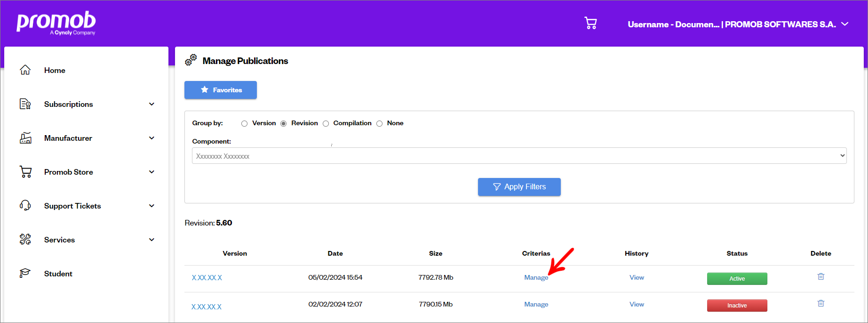This screenshot has height=323, width=868.
Task: Toggle the red Inactive status button
Action: click(x=737, y=306)
